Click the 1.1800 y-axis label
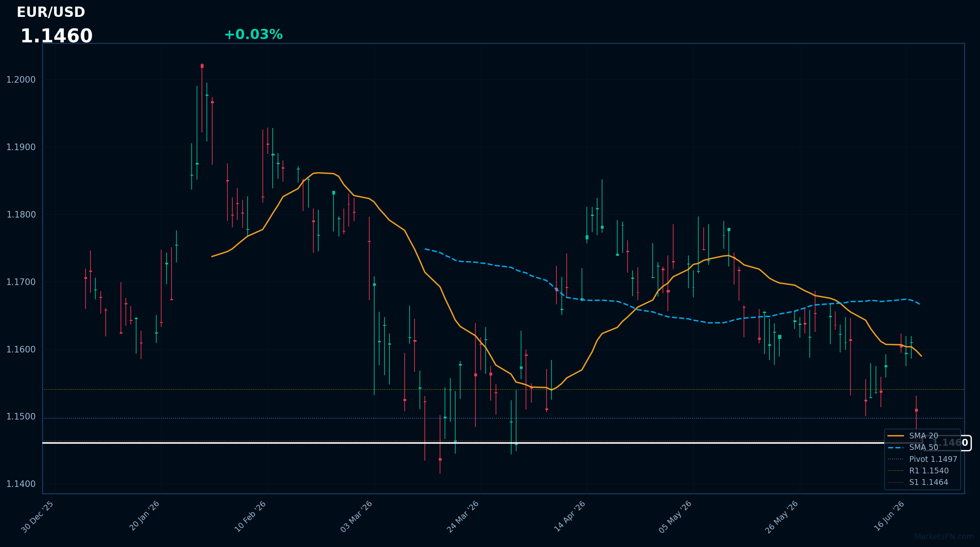Image resolution: width=980 pixels, height=547 pixels. [21, 215]
